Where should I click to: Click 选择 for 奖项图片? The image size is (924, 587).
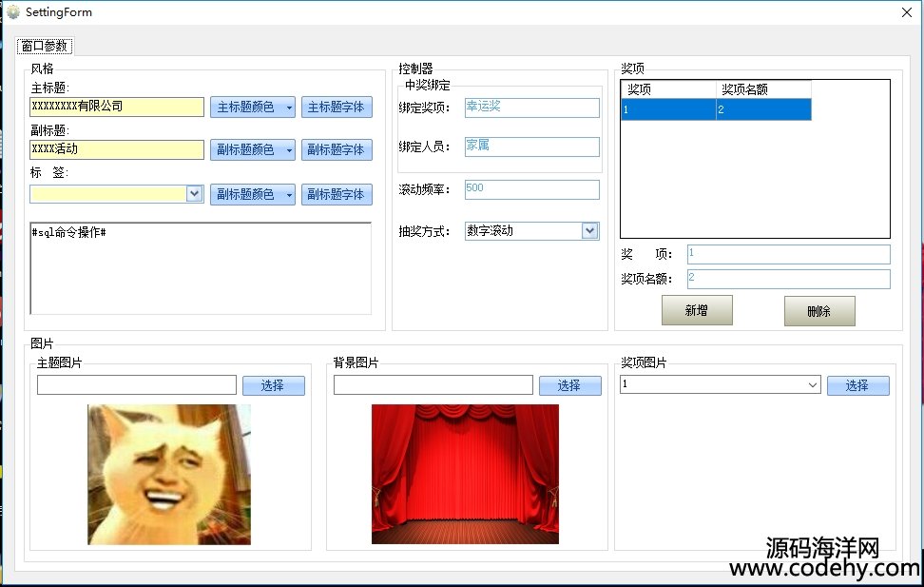[x=858, y=386]
